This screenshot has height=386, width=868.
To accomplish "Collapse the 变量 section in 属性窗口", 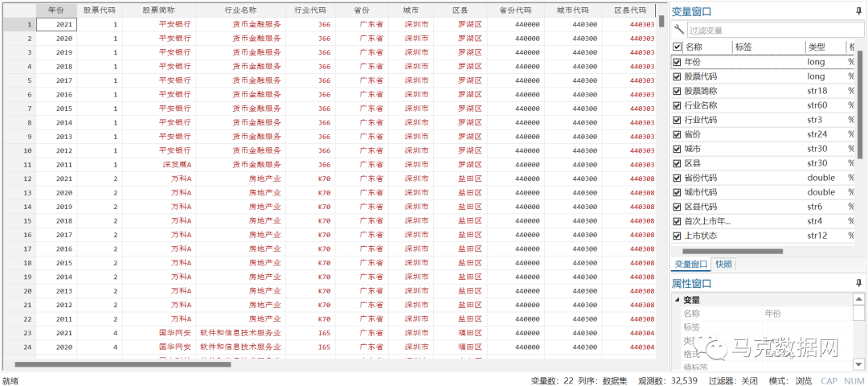I will coord(677,300).
